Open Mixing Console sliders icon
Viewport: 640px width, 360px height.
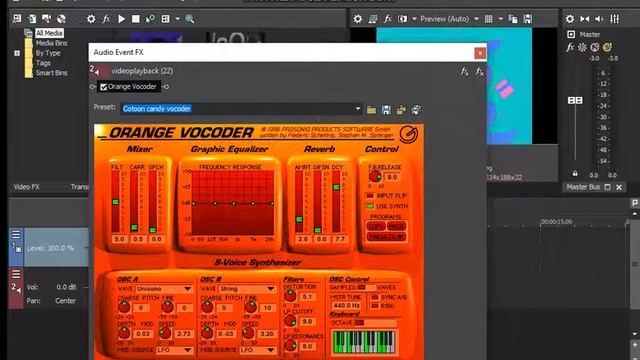614,19
